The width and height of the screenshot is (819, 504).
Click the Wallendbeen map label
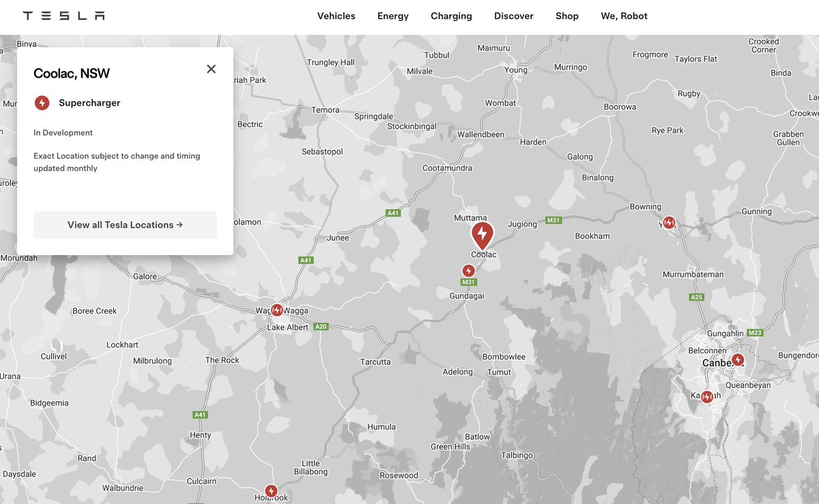click(480, 134)
